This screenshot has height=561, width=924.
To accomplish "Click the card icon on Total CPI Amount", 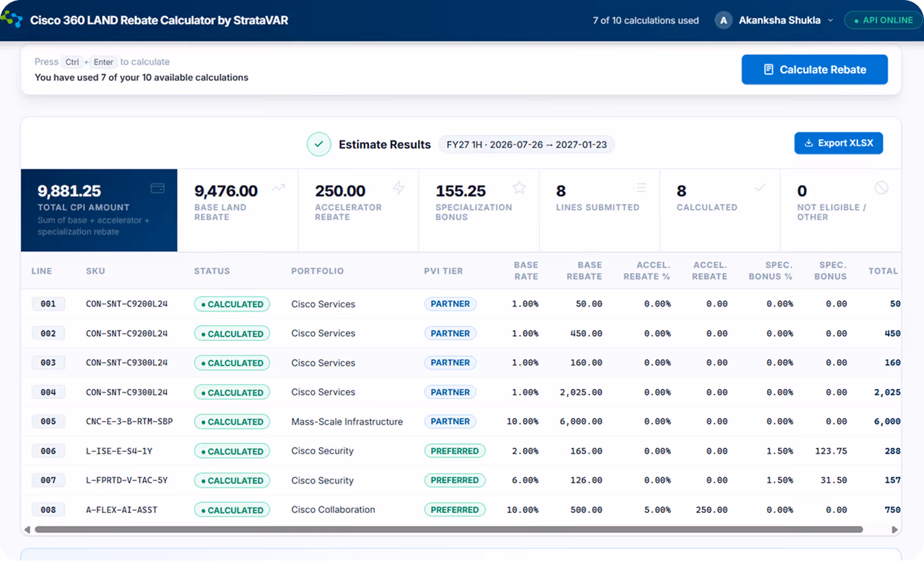I will [158, 188].
